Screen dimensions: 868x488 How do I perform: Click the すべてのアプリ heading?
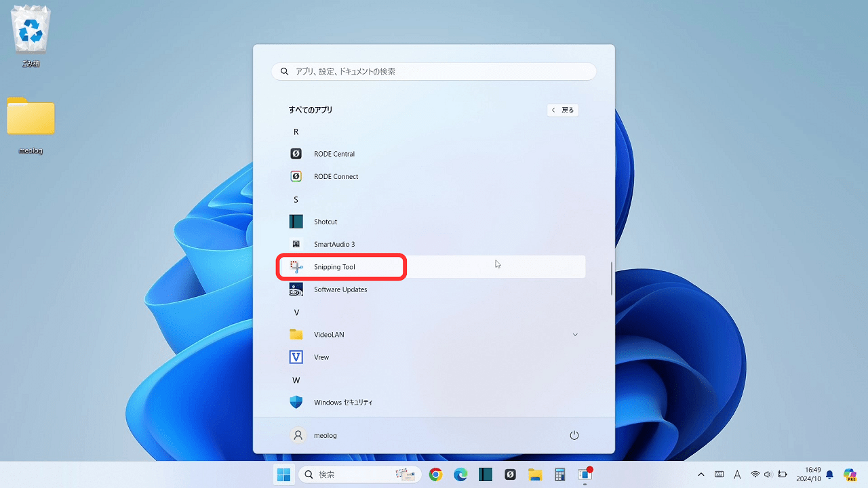pyautogui.click(x=311, y=110)
